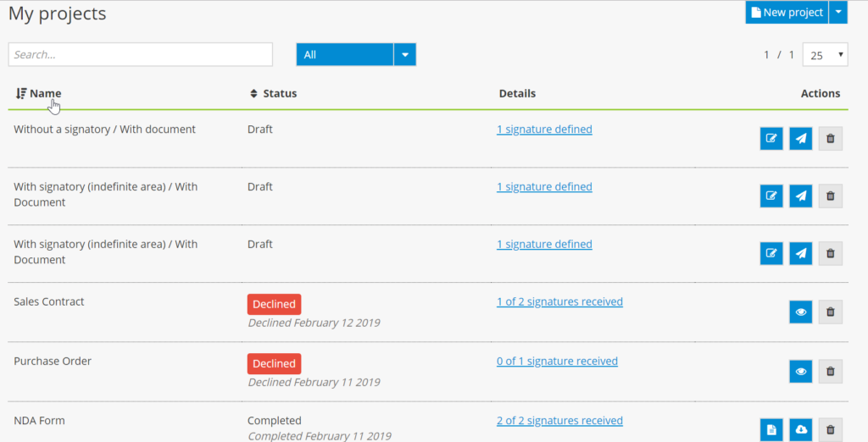The image size is (868, 442).
Task: Change the 25 per page selector
Action: pyautogui.click(x=825, y=55)
